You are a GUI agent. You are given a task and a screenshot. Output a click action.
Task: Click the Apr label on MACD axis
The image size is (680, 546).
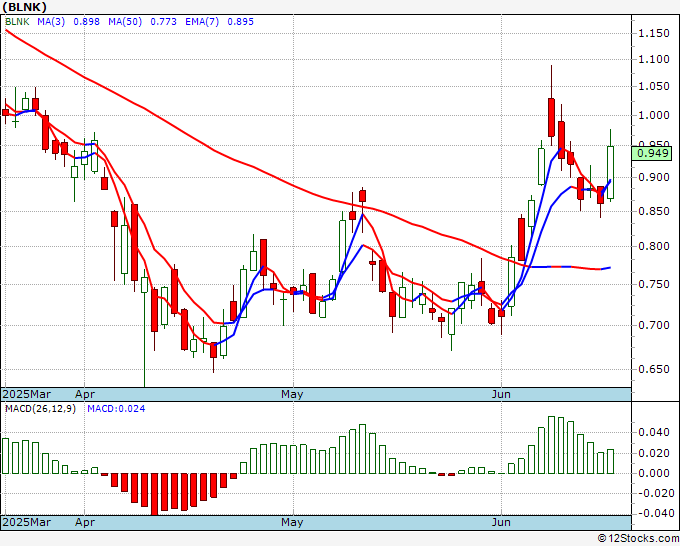pos(85,522)
